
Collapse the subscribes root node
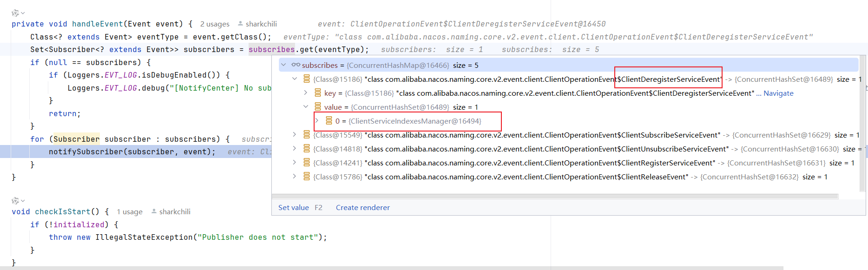(x=283, y=65)
